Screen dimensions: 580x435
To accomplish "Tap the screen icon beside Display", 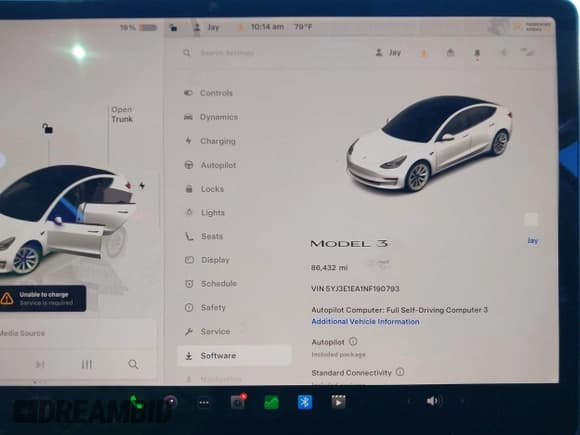I will tap(189, 260).
